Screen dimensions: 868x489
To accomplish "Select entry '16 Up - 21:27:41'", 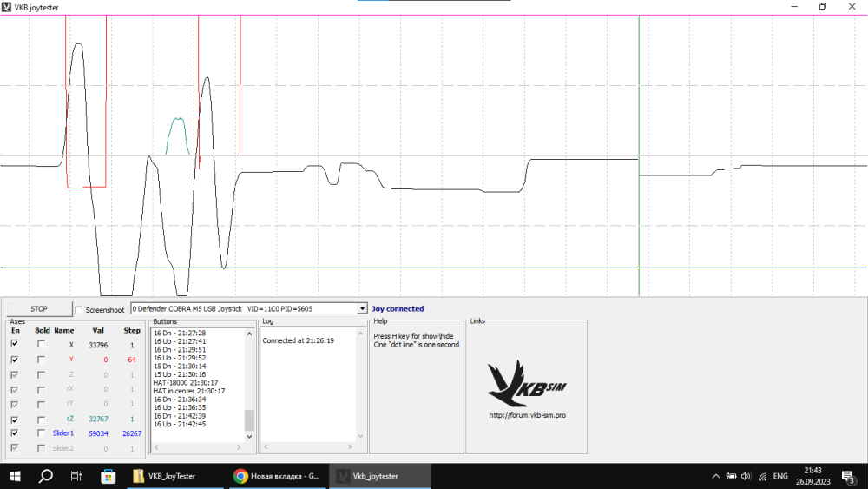I will click(x=180, y=341).
